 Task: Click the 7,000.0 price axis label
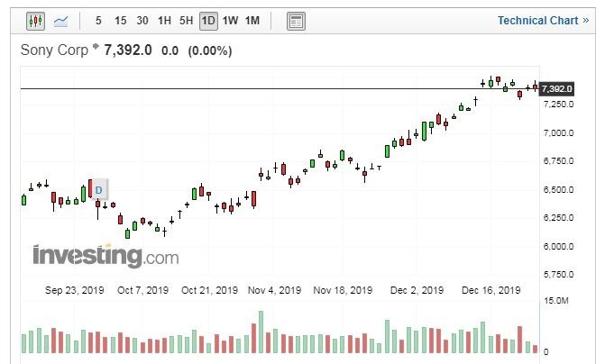[x=558, y=133]
